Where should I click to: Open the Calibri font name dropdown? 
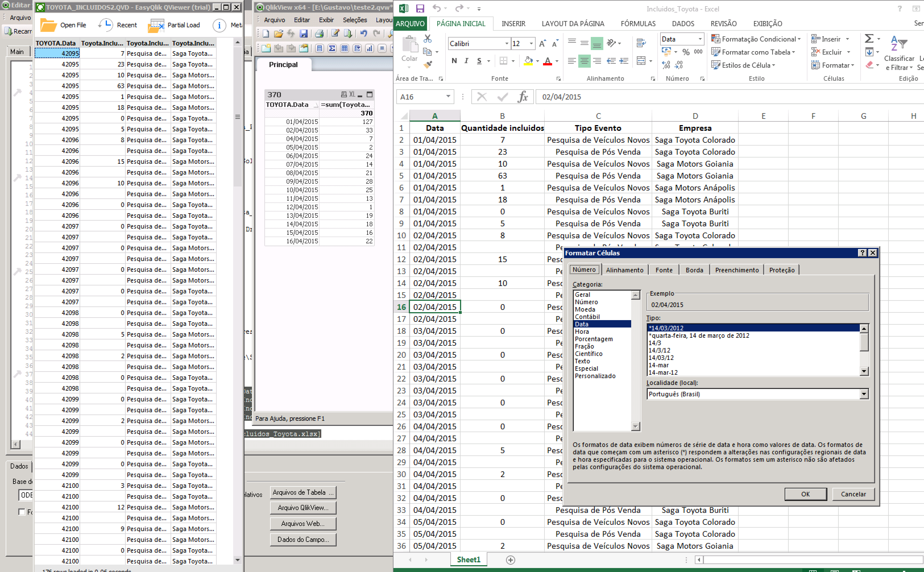(x=506, y=43)
